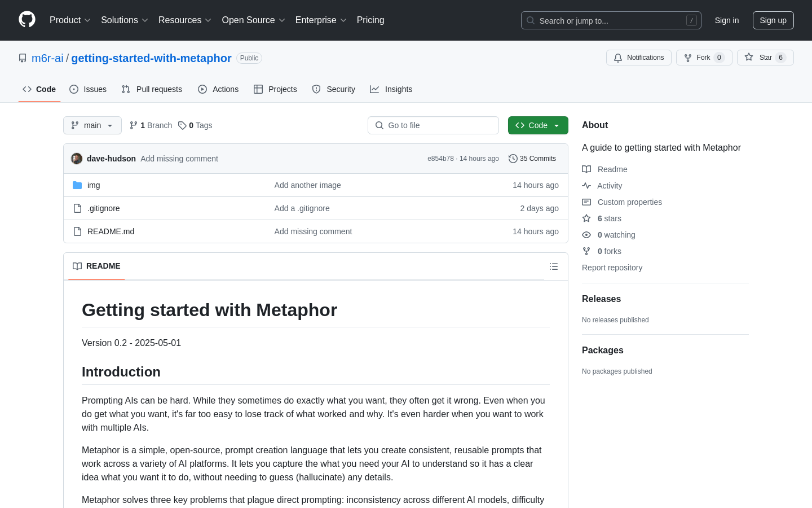Open commit e854b78
Image resolution: width=812 pixels, height=508 pixels.
(440, 159)
